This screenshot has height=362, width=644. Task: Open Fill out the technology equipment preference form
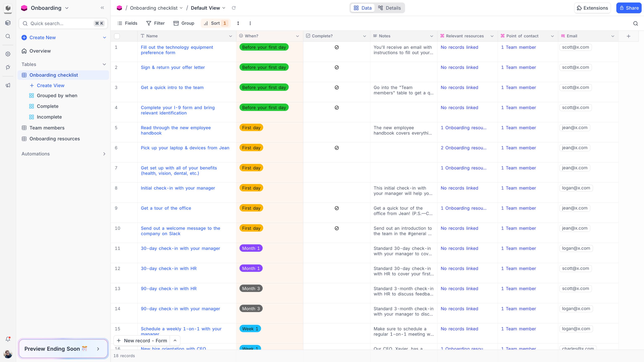click(177, 50)
